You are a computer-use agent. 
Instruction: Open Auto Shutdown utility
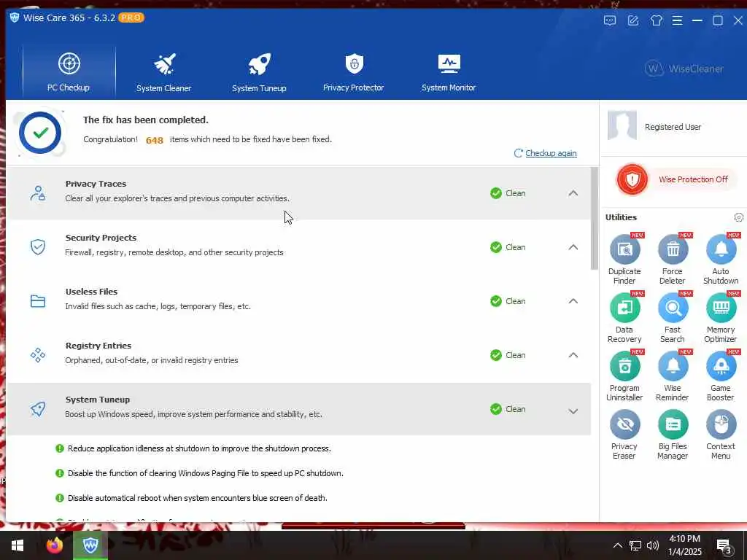721,260
